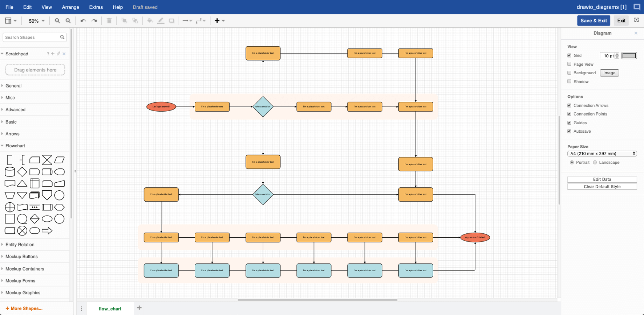Select the Zoom In tool
Screen dimensions: 644x315
click(57, 21)
